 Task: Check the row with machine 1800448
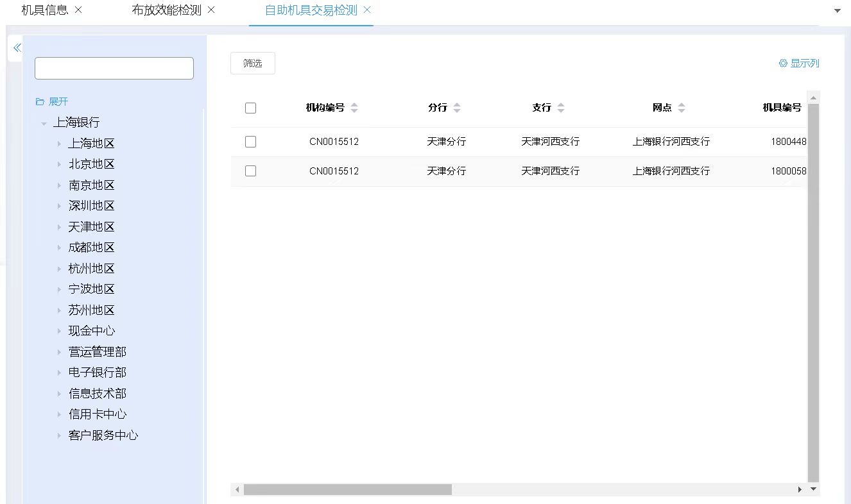pos(251,142)
